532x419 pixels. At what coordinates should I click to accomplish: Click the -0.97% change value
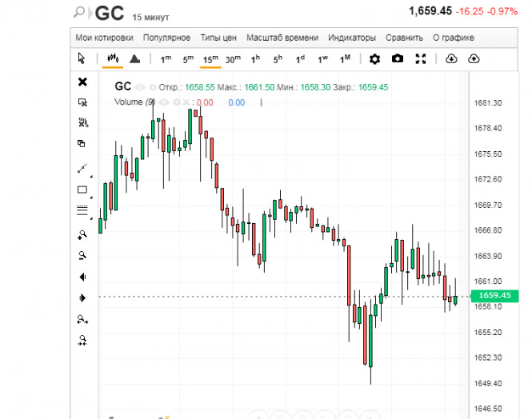coord(502,11)
